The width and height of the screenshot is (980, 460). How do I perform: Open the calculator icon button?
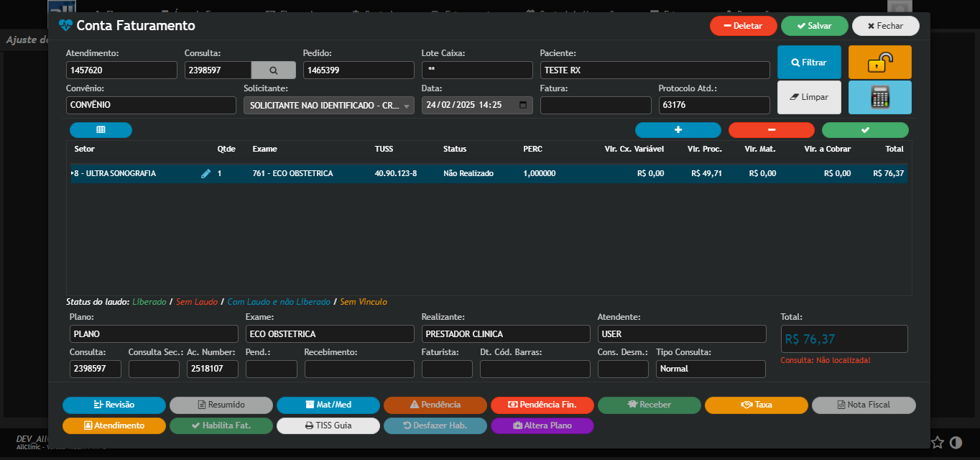pyautogui.click(x=879, y=97)
